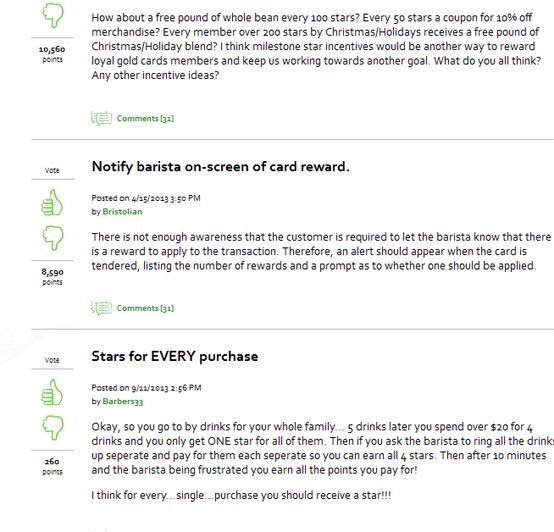Open 'Stars for EVERY purchase' idea title

tap(175, 356)
